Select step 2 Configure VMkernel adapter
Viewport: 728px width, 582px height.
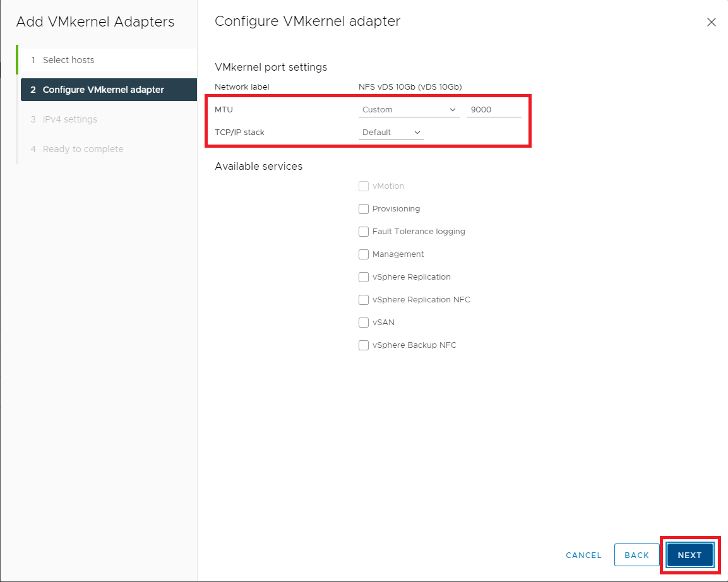pyautogui.click(x=103, y=90)
